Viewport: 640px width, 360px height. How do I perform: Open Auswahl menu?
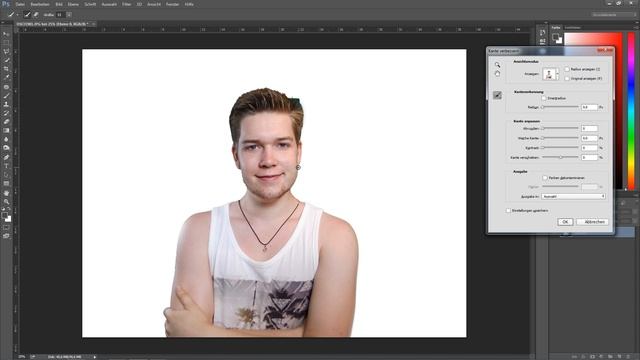[x=109, y=4]
